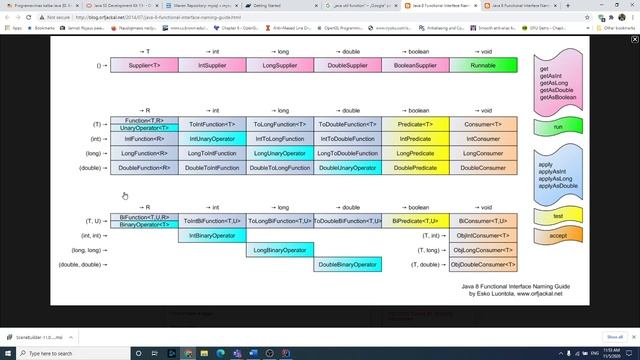
Task: Open Microsoft Teams from the taskbar
Action: point(237,353)
